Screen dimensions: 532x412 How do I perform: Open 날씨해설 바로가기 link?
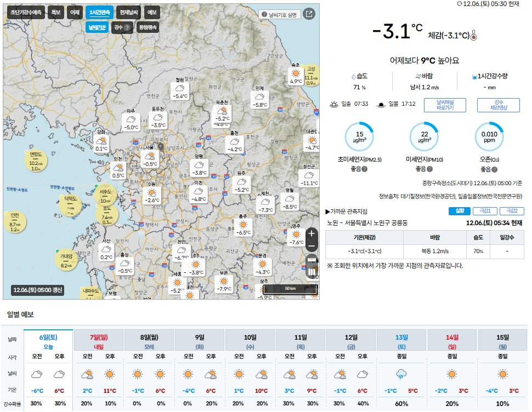[x=445, y=105]
